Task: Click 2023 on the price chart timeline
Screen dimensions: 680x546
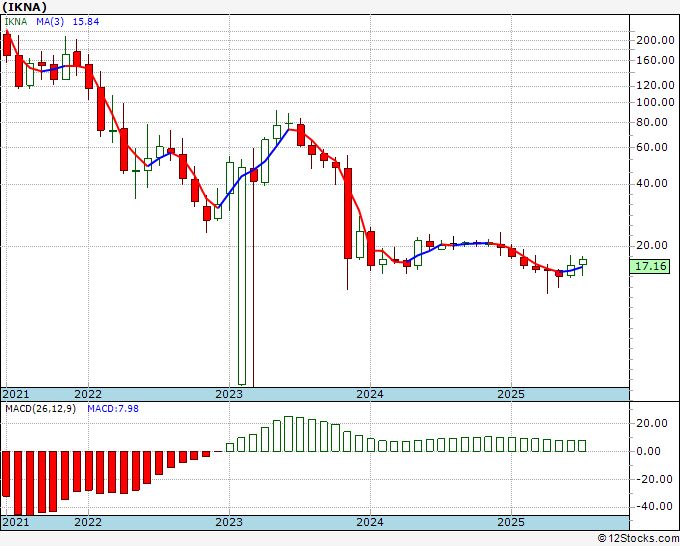Action: pyautogui.click(x=229, y=394)
